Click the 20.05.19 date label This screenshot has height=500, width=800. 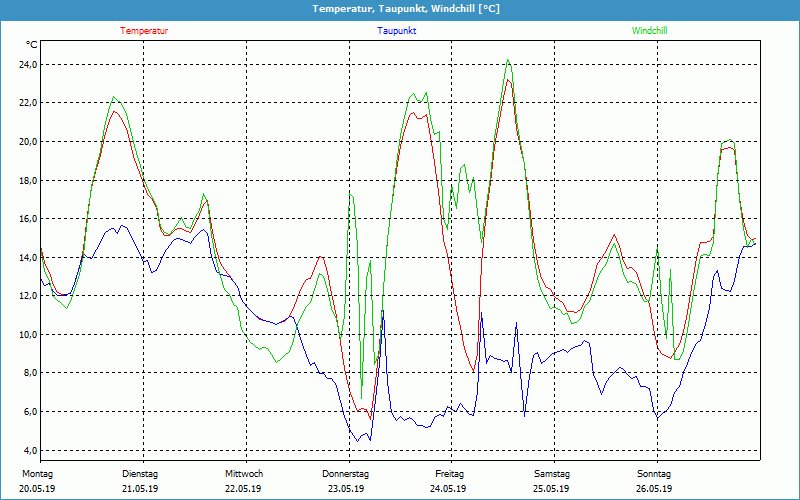(37, 489)
